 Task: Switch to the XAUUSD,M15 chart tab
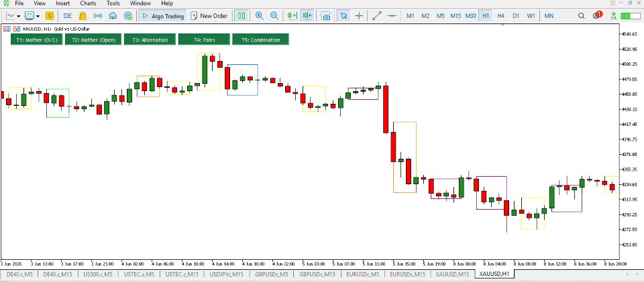(x=452, y=274)
